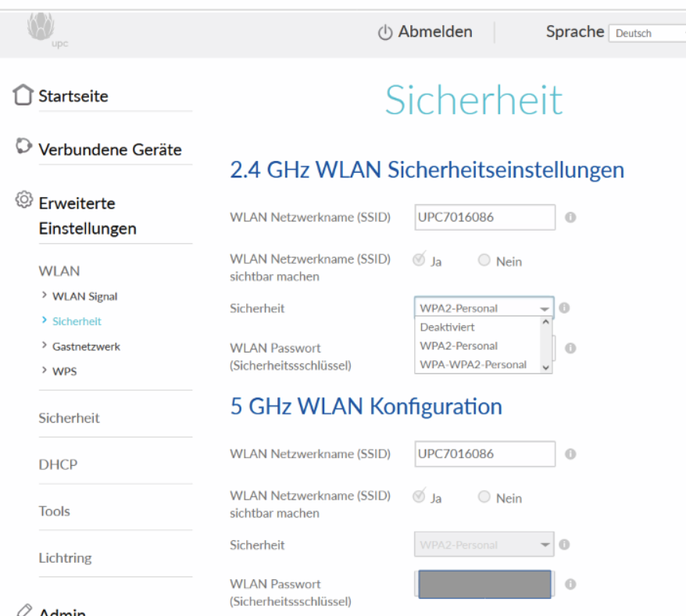Image resolution: width=686 pixels, height=616 pixels.
Task: Click the Abmelden logout link
Action: coord(426,32)
